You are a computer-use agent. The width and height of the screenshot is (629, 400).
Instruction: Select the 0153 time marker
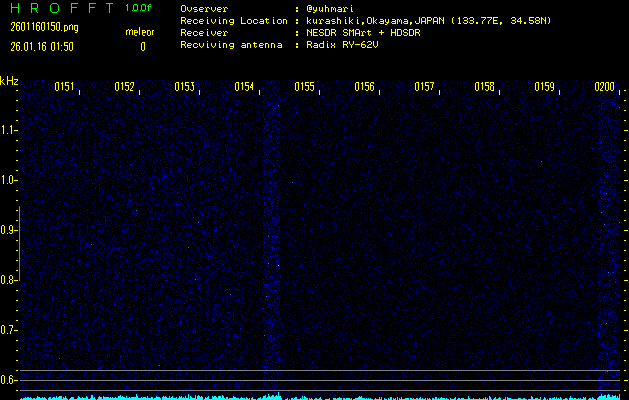[x=184, y=87]
